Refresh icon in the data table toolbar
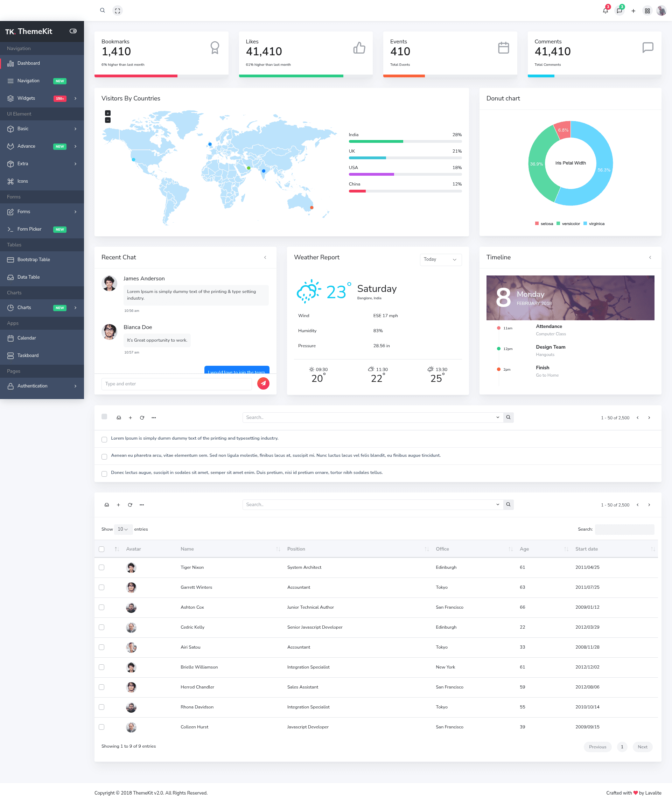672x804 pixels. click(130, 505)
